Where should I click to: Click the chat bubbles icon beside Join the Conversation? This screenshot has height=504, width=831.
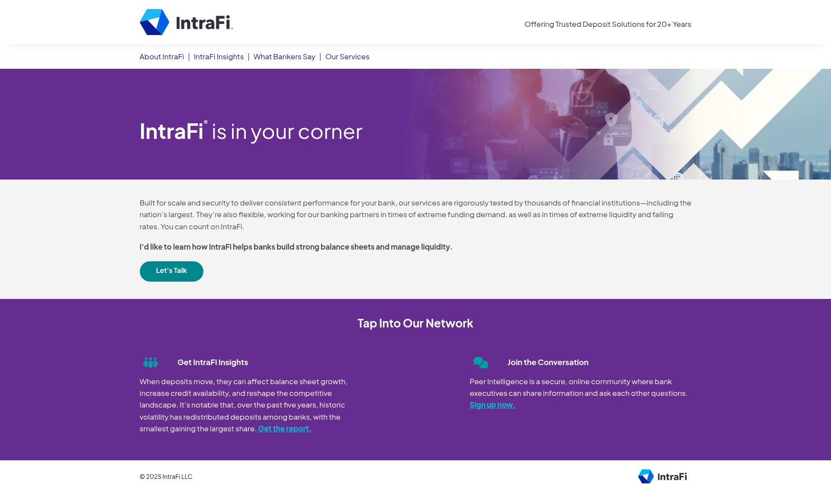(x=480, y=363)
